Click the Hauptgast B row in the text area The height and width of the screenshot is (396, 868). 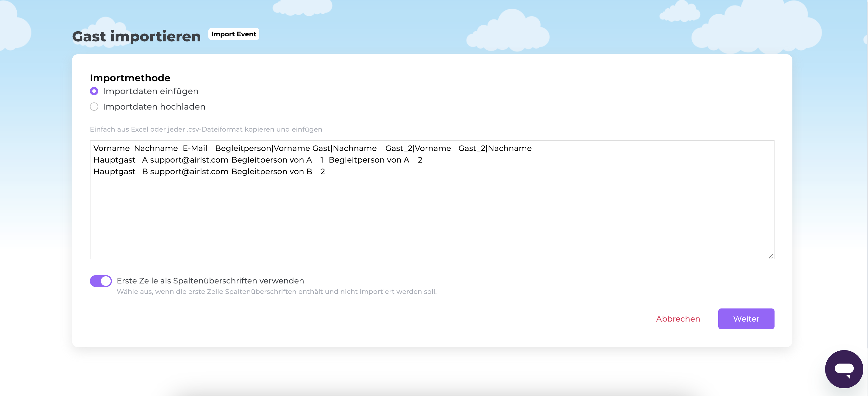coord(209,172)
